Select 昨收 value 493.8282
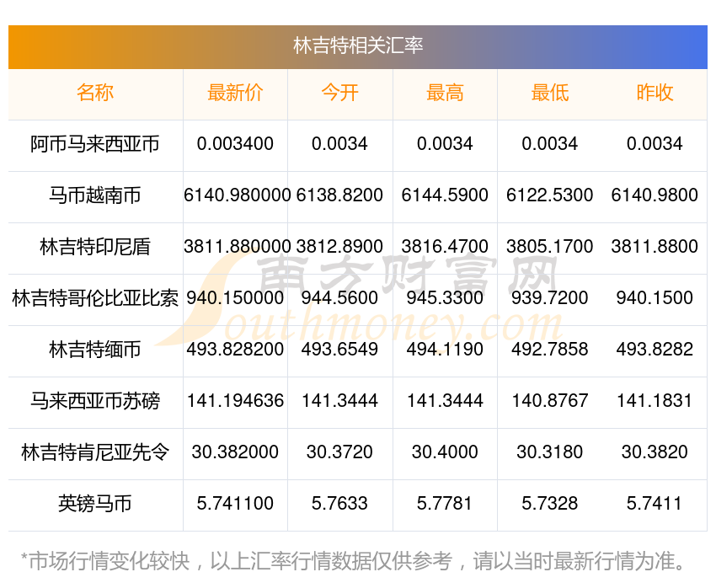716x588 pixels. point(655,350)
